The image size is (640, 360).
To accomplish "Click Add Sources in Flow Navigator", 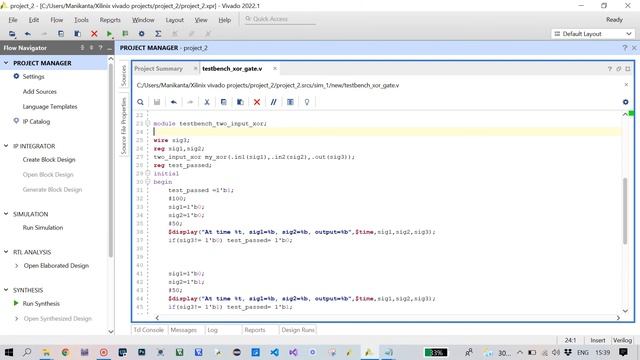I will [40, 91].
